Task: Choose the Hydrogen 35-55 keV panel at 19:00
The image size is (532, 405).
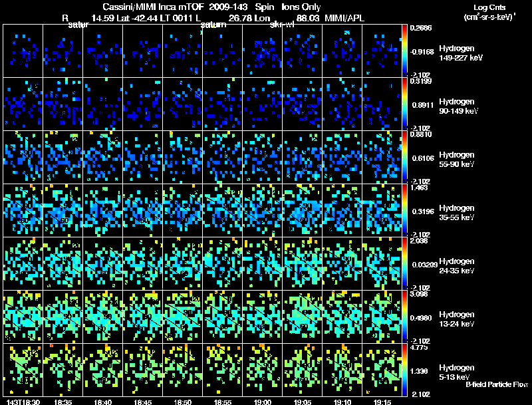Action: (262, 210)
